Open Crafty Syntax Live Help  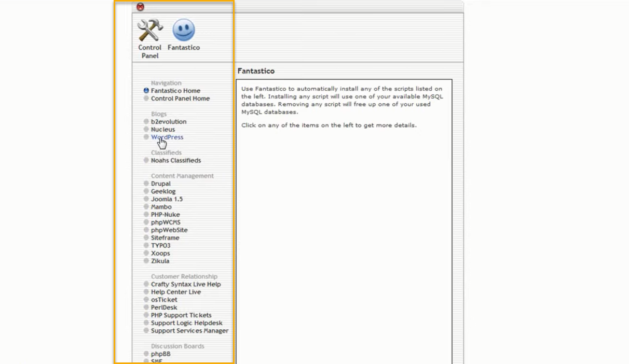pos(186,284)
